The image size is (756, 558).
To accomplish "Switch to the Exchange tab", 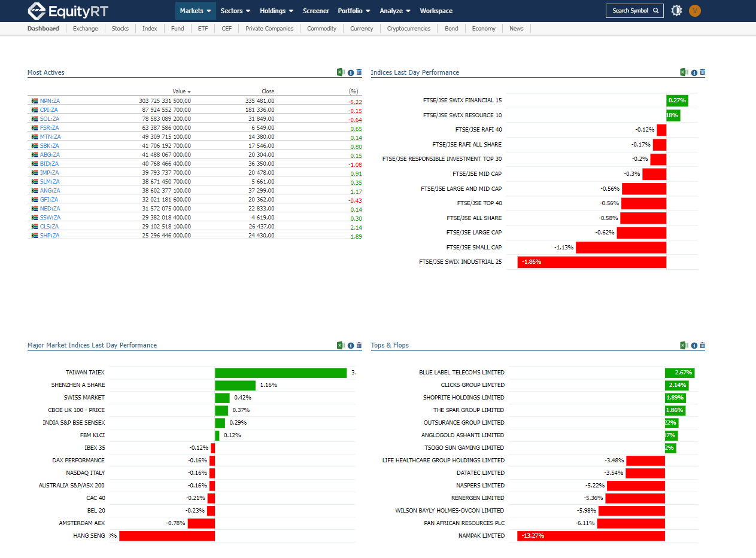I will click(x=86, y=29).
